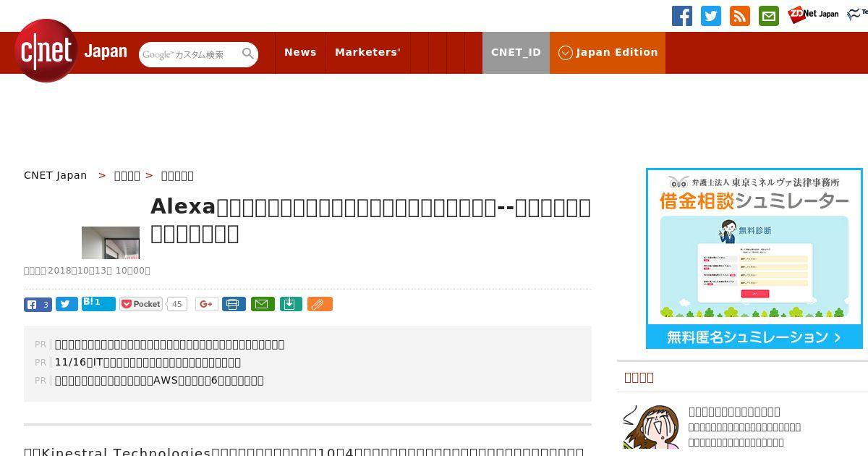868x456 pixels.
Task: Open the CNET_ID tab
Action: coord(516,52)
